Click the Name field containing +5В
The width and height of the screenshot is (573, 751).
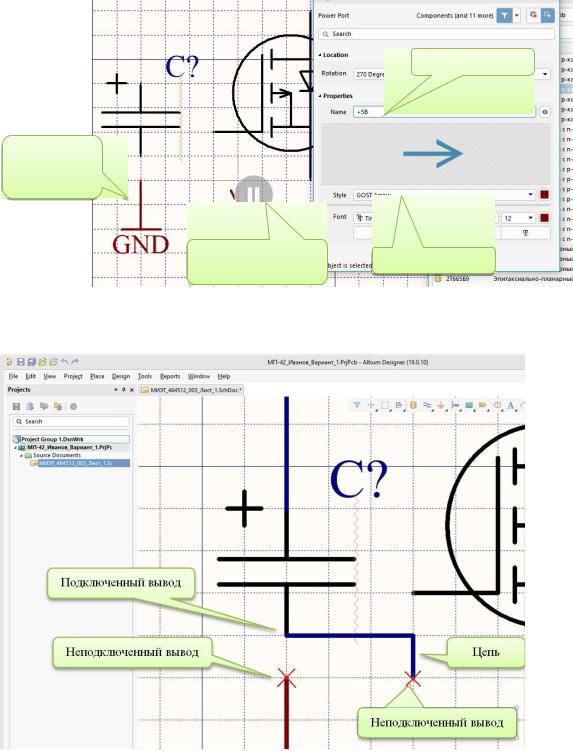444,112
